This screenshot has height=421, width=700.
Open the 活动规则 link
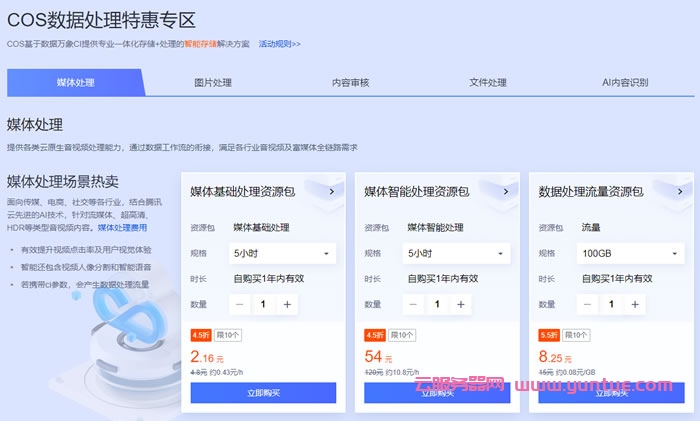[x=279, y=44]
